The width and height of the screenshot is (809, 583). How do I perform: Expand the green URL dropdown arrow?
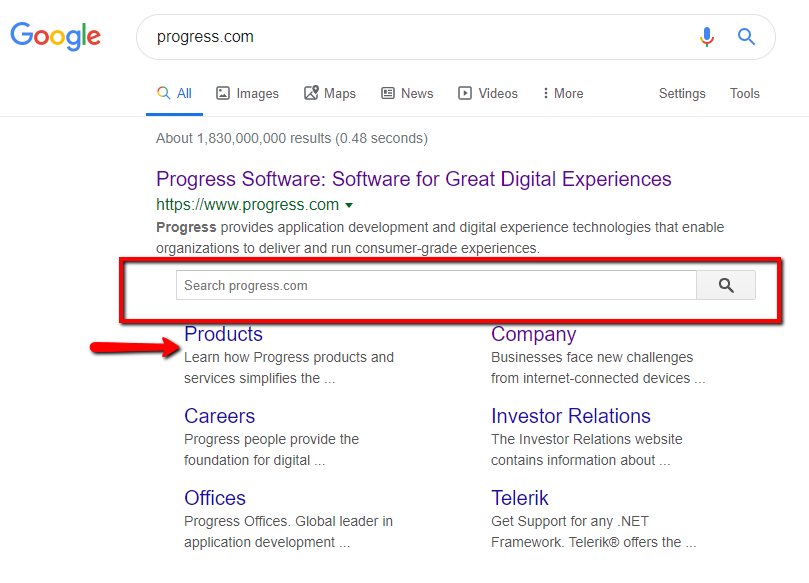pos(349,205)
